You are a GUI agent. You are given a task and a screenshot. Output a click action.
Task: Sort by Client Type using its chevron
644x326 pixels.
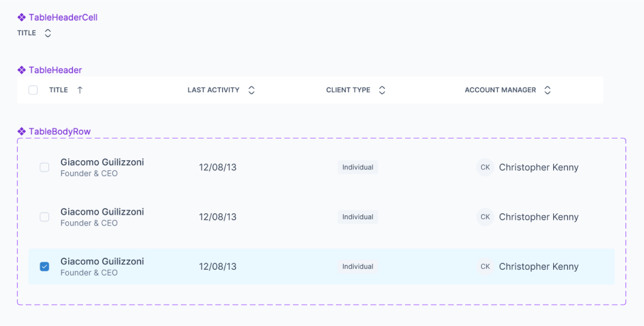pos(382,90)
